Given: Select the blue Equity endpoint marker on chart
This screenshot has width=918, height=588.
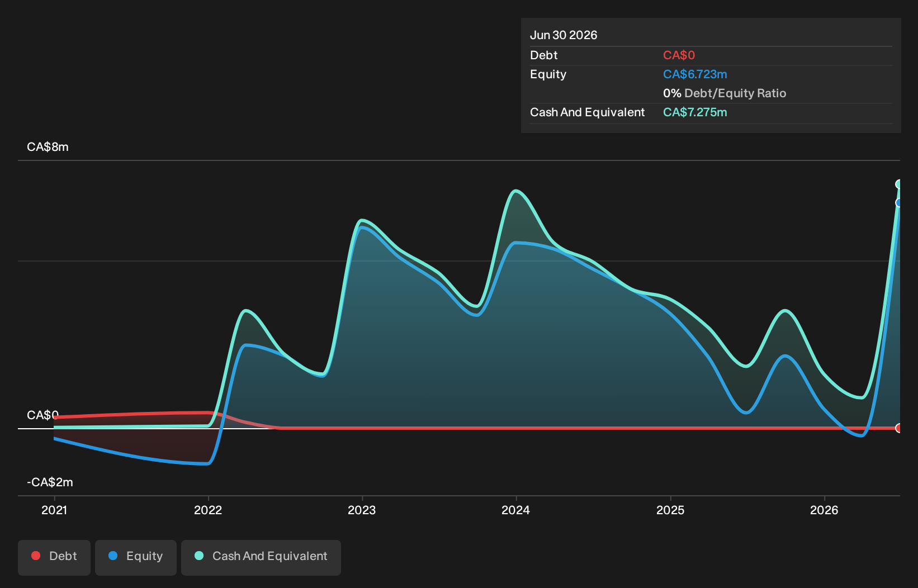Looking at the screenshot, I should pyautogui.click(x=899, y=203).
